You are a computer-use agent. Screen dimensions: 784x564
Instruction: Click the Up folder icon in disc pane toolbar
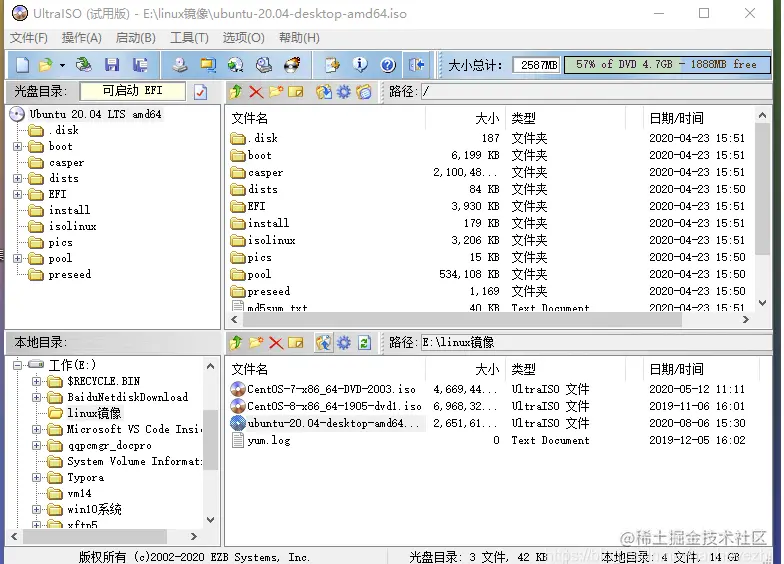(236, 92)
